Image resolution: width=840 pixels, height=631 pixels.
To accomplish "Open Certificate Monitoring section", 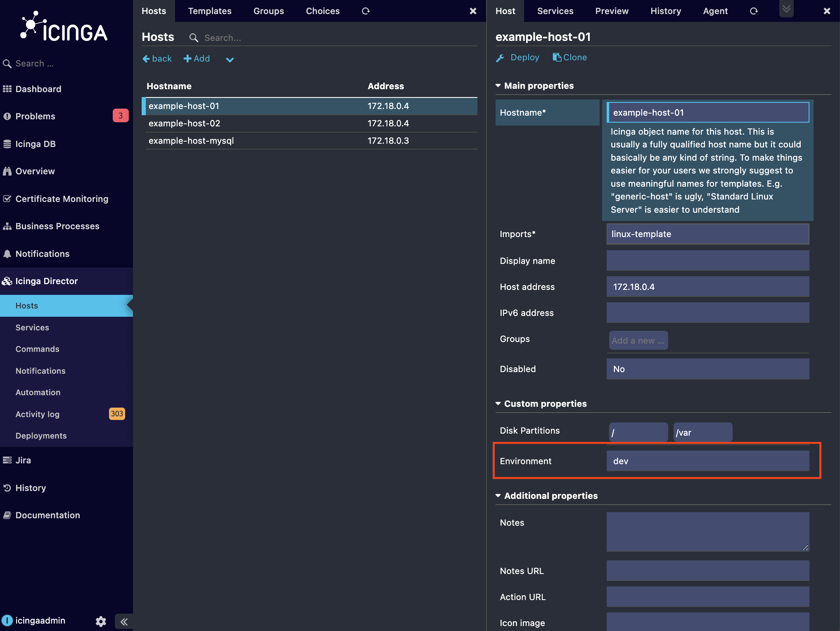I will click(x=62, y=199).
